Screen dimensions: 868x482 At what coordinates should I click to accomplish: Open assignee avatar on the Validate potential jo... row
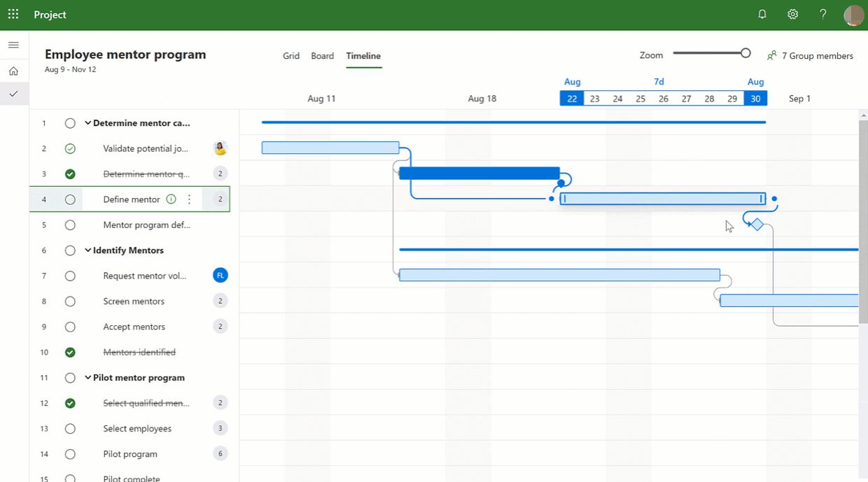tap(220, 148)
